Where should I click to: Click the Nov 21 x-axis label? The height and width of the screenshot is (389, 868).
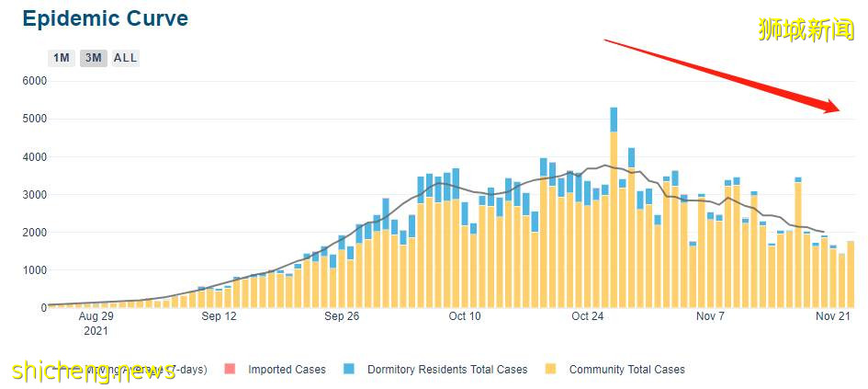click(x=832, y=316)
